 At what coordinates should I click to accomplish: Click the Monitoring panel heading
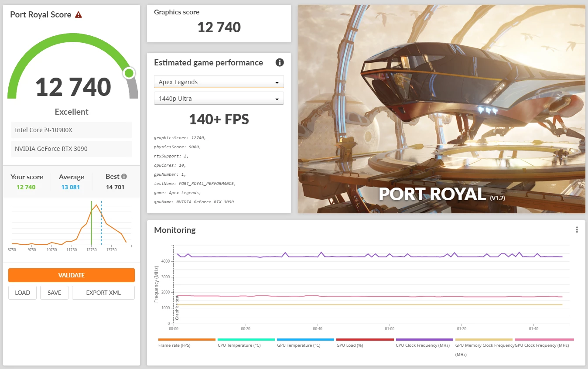(x=175, y=230)
